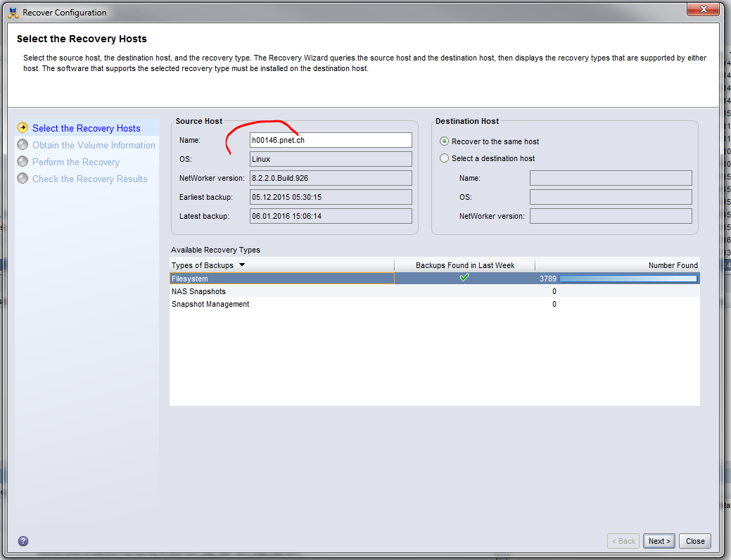This screenshot has width=731, height=560.
Task: Click the Types of Backups column header text
Action: click(x=203, y=265)
